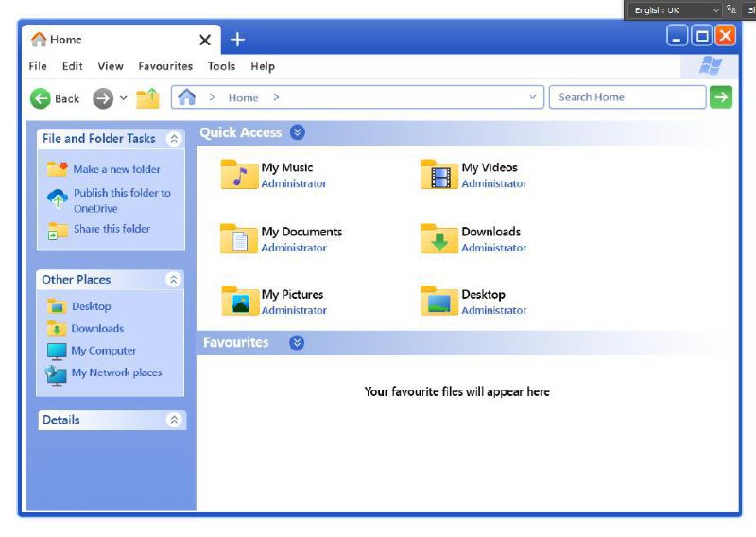Expand the chevron after Home breadcrumb
The image size is (756, 537).
click(x=276, y=97)
